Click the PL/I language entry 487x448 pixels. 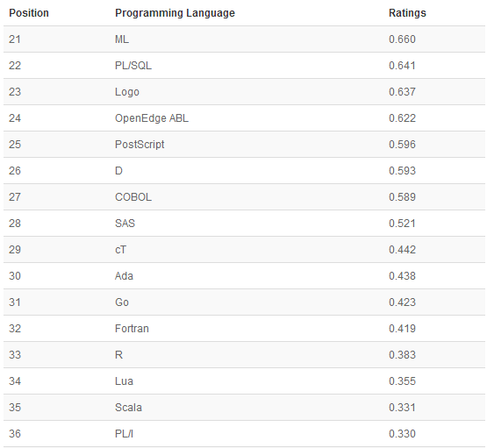click(x=124, y=434)
